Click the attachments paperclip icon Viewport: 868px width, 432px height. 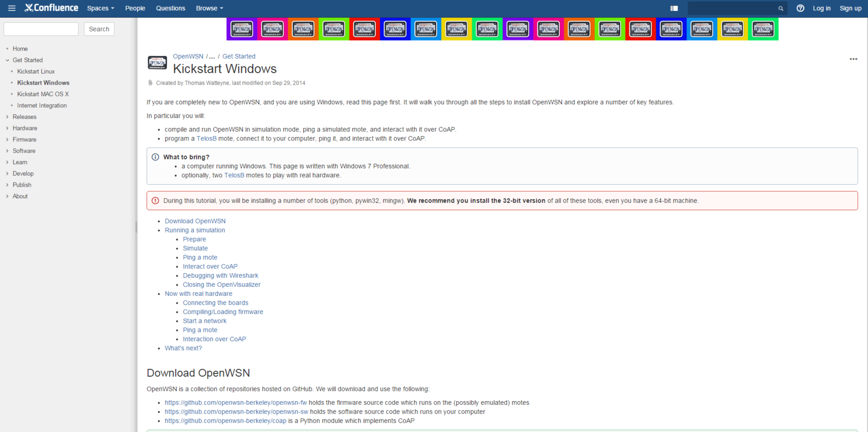pyautogui.click(x=150, y=83)
